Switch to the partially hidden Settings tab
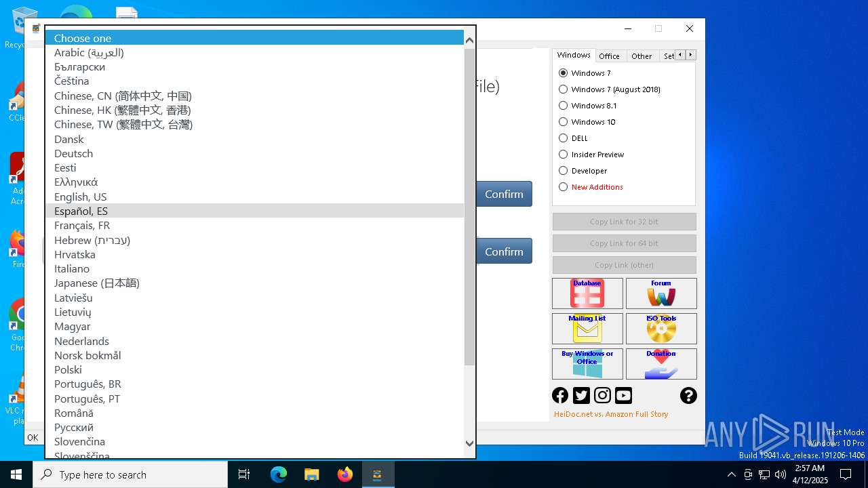 [667, 56]
